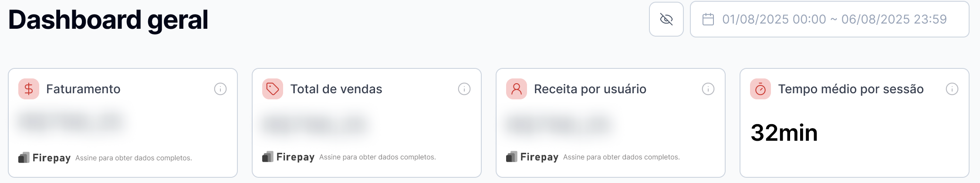
Task: Click Firepay logo in Receita por usuário card
Action: 532,157
